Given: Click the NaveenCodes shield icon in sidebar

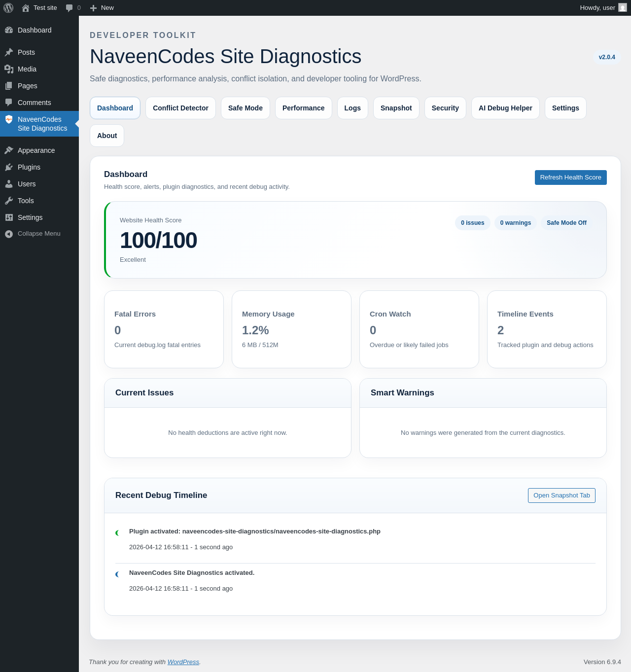Looking at the screenshot, I should (x=9, y=119).
